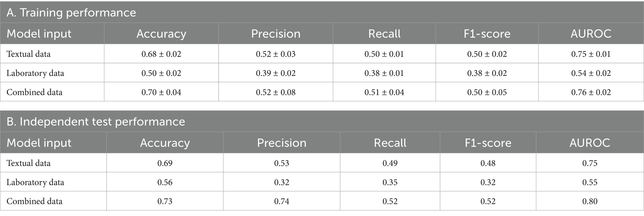This screenshot has width=644, height=216.
Task: Click the 'B. Independent test performance' title
Action: coord(96,122)
